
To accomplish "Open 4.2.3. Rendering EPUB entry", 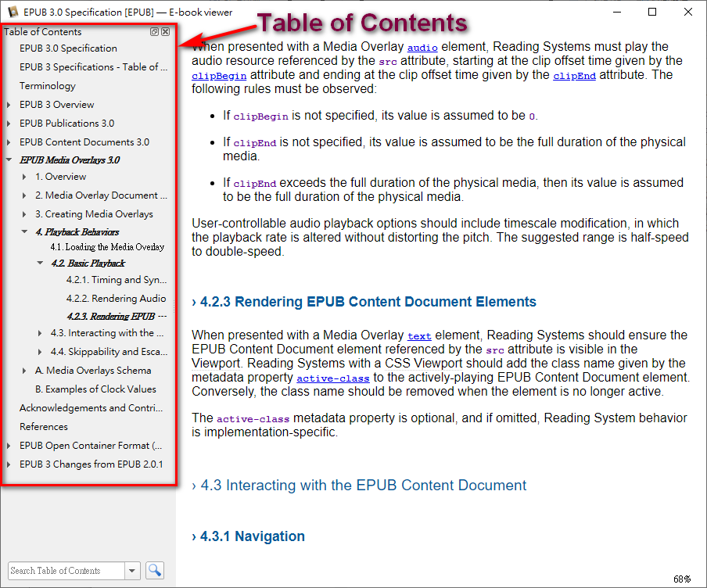I will point(117,316).
